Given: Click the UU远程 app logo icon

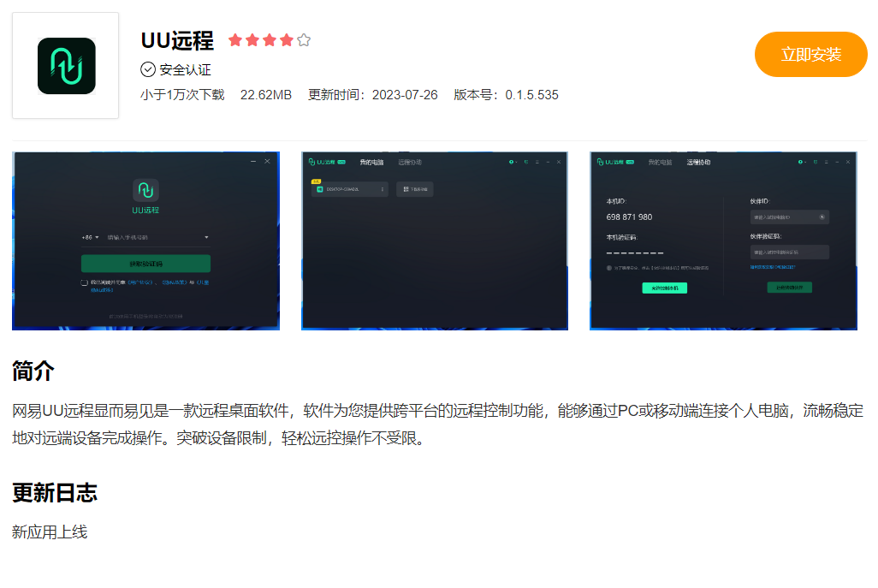Looking at the screenshot, I should [x=66, y=66].
